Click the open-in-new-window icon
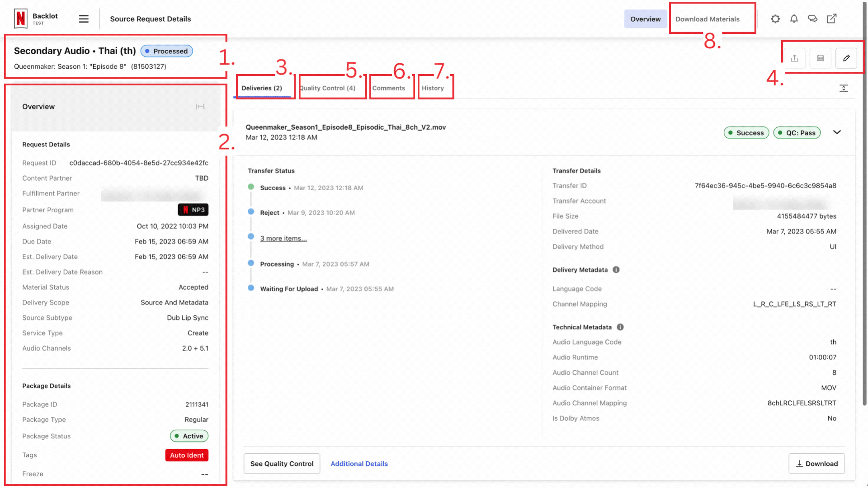The width and height of the screenshot is (868, 488). [831, 19]
